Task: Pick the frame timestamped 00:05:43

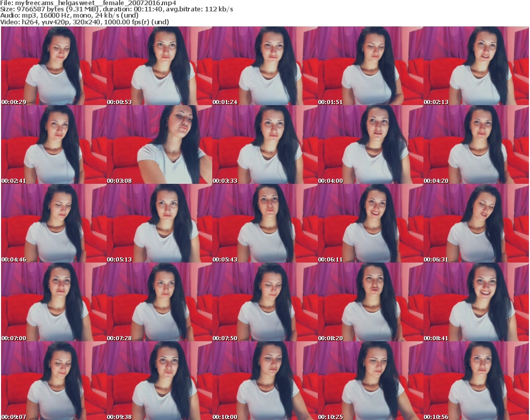Action: click(x=264, y=223)
